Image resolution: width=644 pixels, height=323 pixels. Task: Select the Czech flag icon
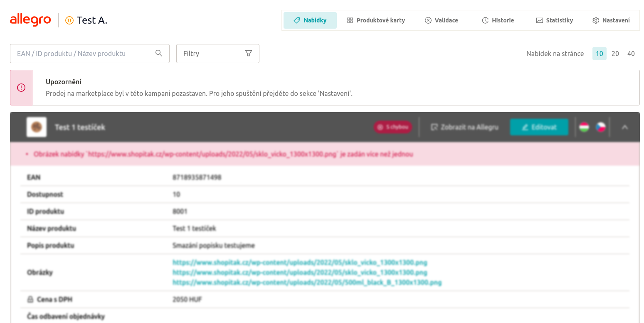point(600,127)
